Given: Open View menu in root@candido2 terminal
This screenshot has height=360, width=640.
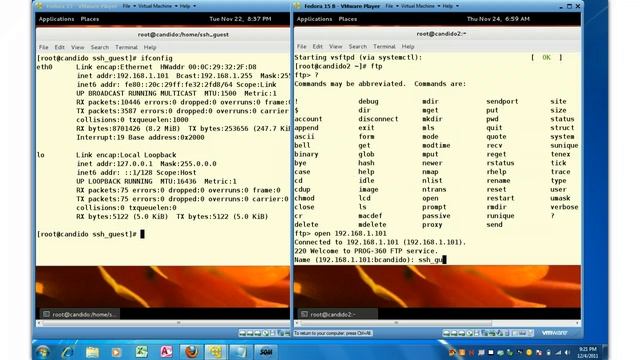Looking at the screenshot, I should [336, 47].
